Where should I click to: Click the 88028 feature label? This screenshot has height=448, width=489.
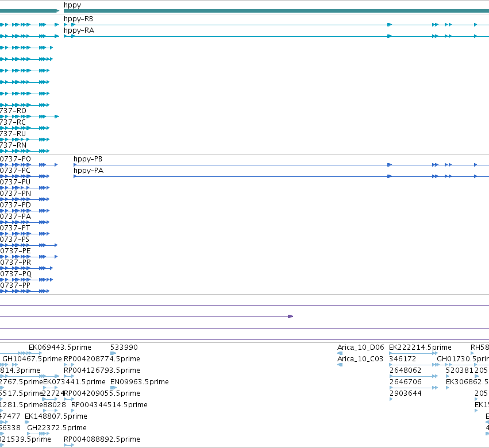[x=54, y=405]
